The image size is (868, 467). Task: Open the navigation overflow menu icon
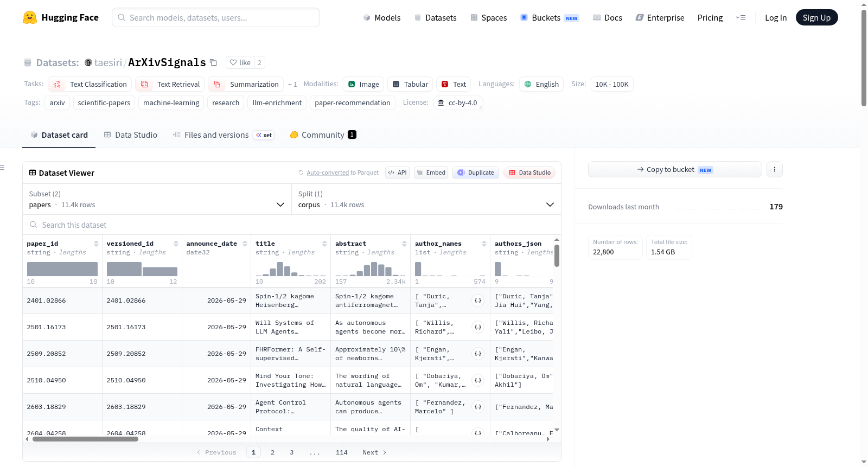tap(741, 17)
